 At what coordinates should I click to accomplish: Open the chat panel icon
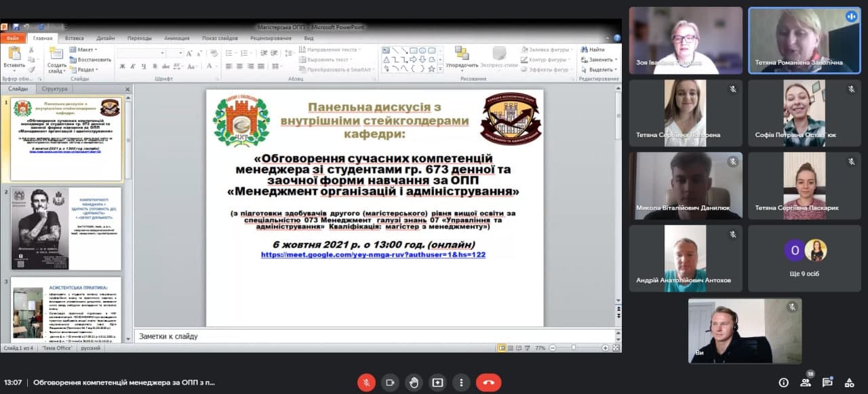(827, 382)
